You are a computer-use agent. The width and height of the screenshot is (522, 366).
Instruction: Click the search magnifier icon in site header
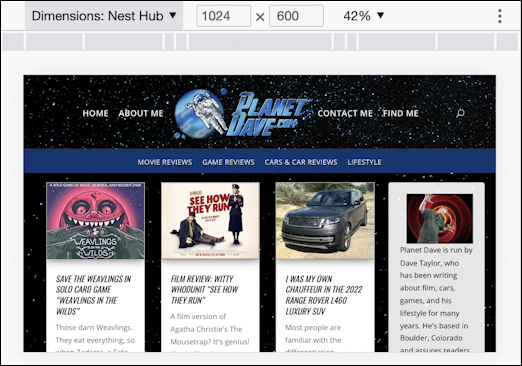(460, 113)
